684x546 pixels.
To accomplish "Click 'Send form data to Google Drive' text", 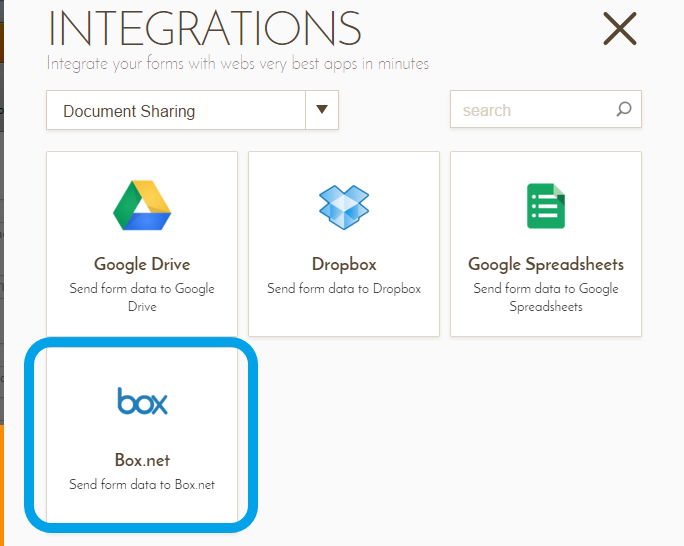I will [x=142, y=297].
